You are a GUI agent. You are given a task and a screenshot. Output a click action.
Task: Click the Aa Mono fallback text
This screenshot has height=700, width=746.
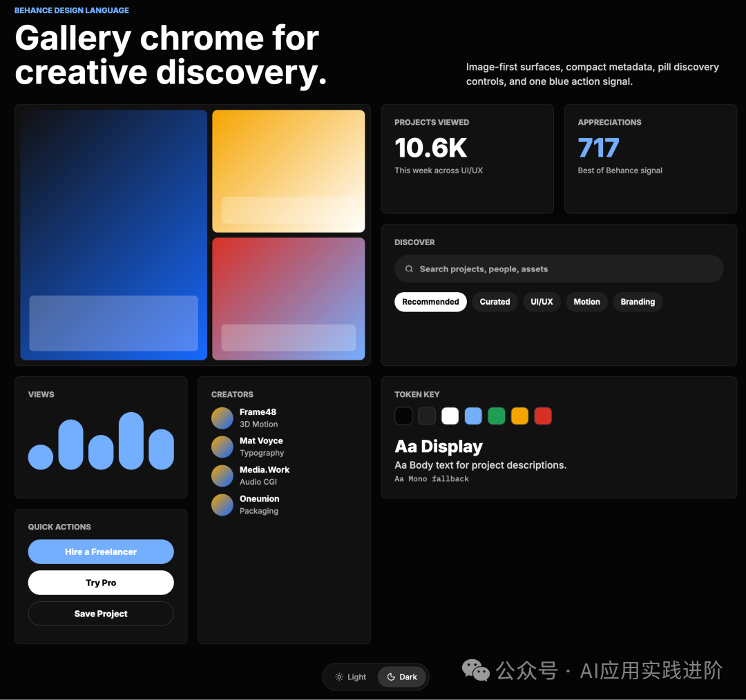[x=432, y=479]
